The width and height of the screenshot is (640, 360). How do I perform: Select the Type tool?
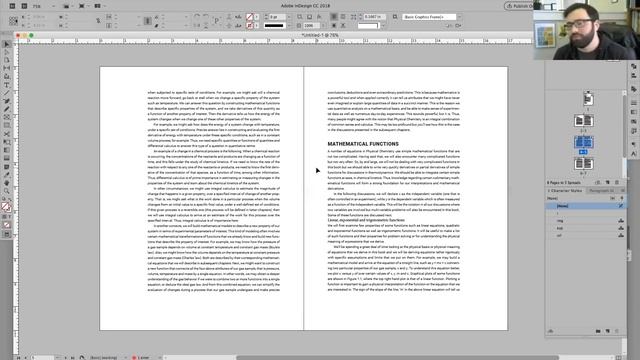pos(7,85)
